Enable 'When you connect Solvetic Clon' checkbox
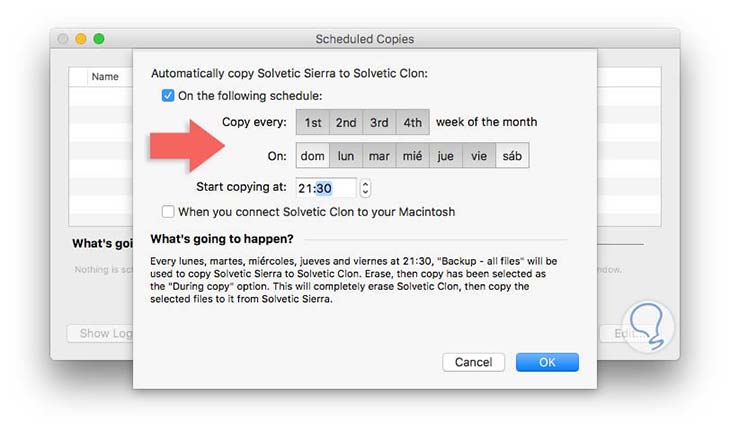Viewport: 730px width, 432px height. (168, 212)
